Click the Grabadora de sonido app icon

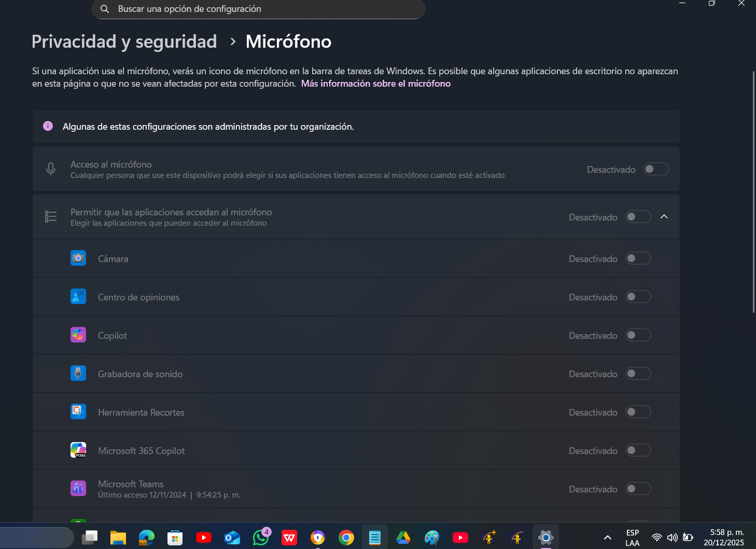pos(78,373)
